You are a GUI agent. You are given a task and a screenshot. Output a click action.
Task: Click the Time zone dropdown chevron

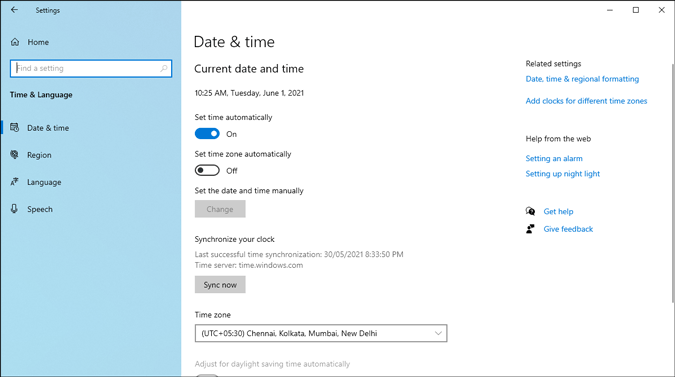438,333
